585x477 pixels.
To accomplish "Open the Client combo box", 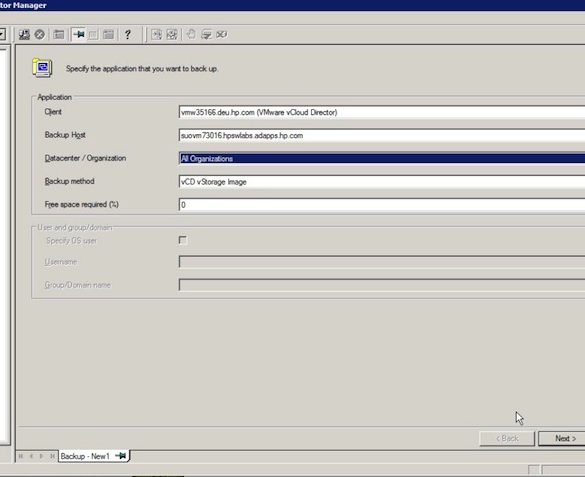I will point(382,112).
